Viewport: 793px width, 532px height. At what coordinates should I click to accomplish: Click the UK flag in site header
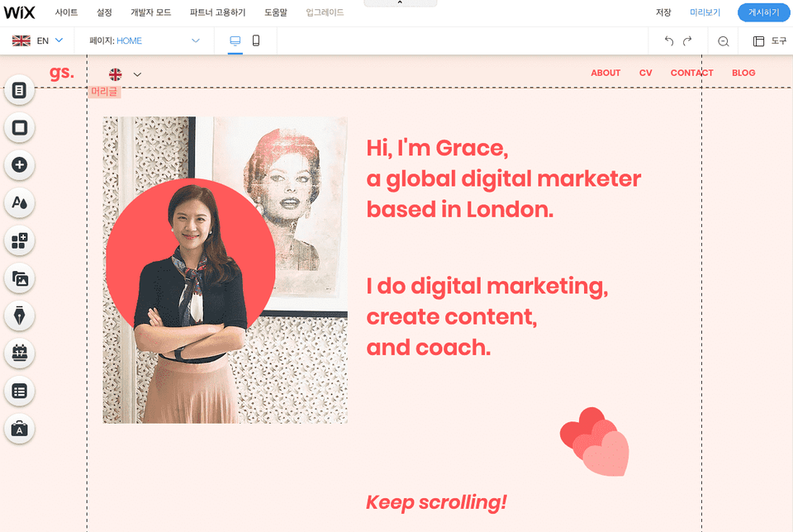(116, 74)
